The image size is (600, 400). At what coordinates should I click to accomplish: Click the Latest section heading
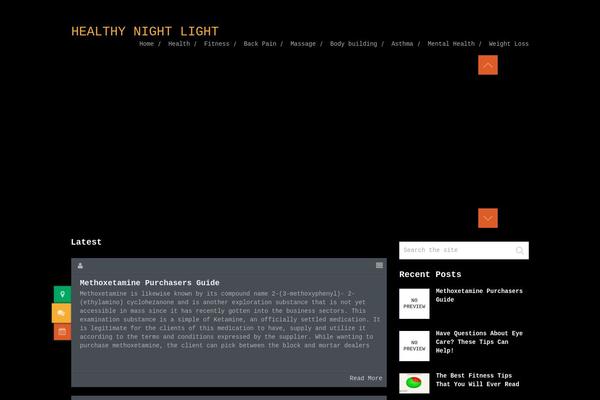[x=86, y=242]
